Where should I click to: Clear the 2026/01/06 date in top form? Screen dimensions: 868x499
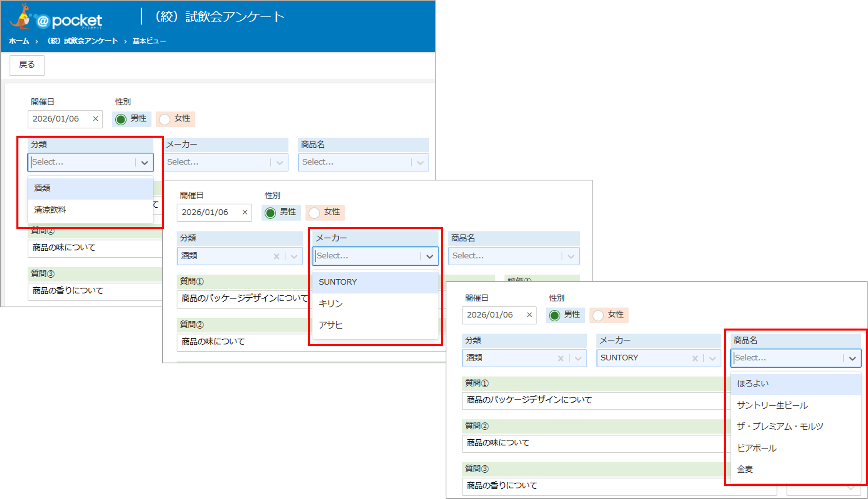pos(95,119)
